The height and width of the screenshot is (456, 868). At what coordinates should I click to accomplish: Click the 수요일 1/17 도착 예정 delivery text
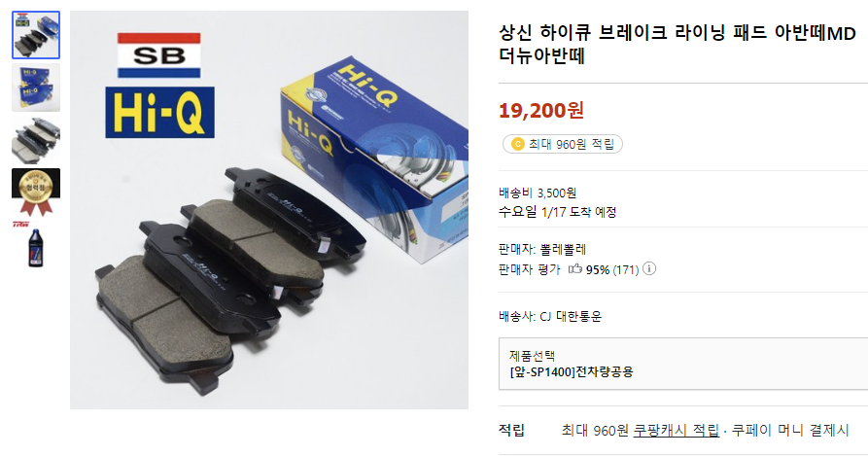558,212
